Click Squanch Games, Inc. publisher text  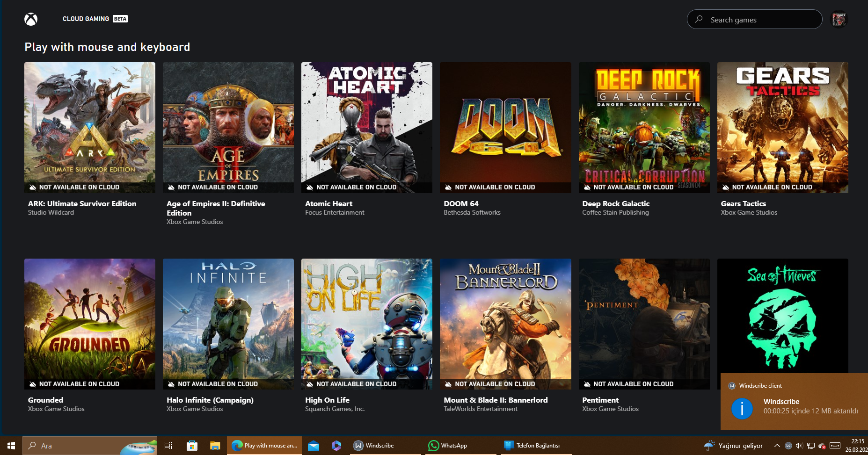click(335, 409)
